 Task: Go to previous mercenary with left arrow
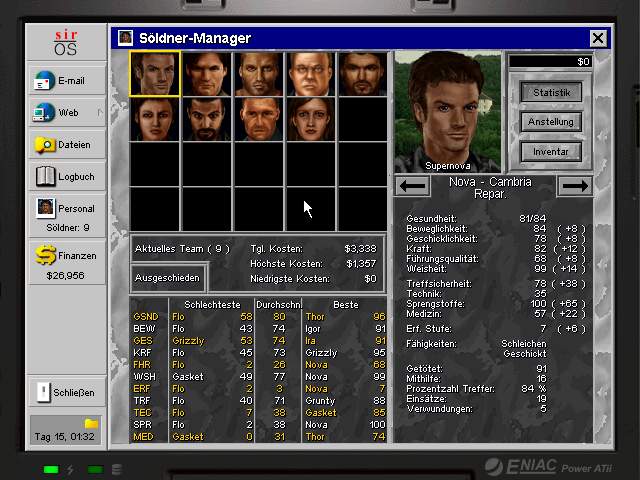(413, 186)
